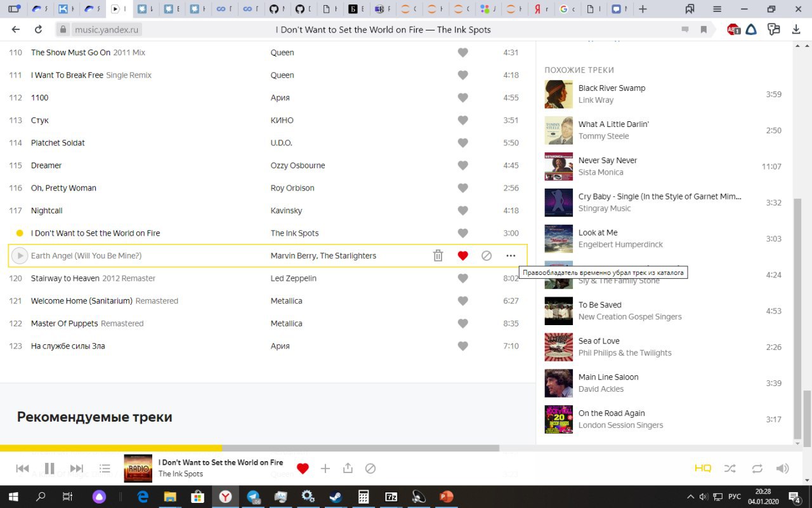Open Marvin Berry artist link
This screenshot has width=812, height=508.
[x=294, y=256]
